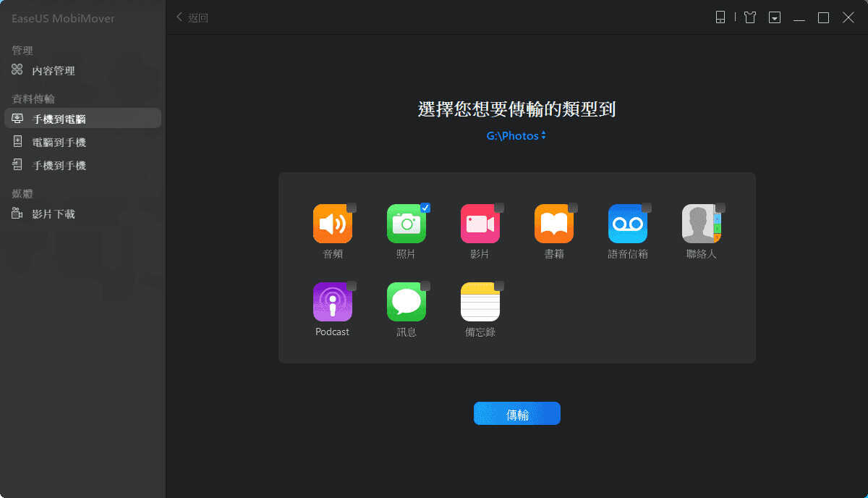868x498 pixels.
Task: Select 手機到手機 in the sidebar
Action: click(x=59, y=166)
